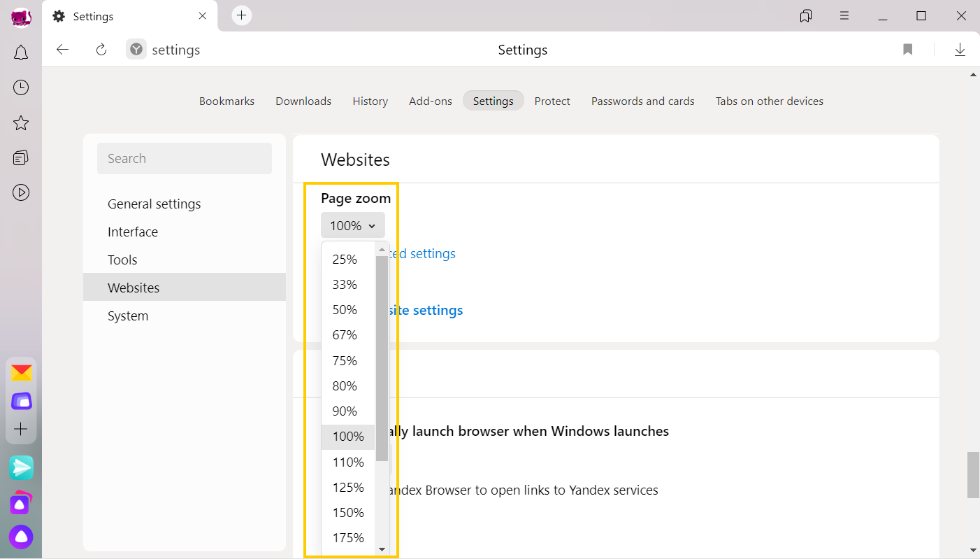Add a new site shortcut with the sidebar plus

[x=21, y=429]
